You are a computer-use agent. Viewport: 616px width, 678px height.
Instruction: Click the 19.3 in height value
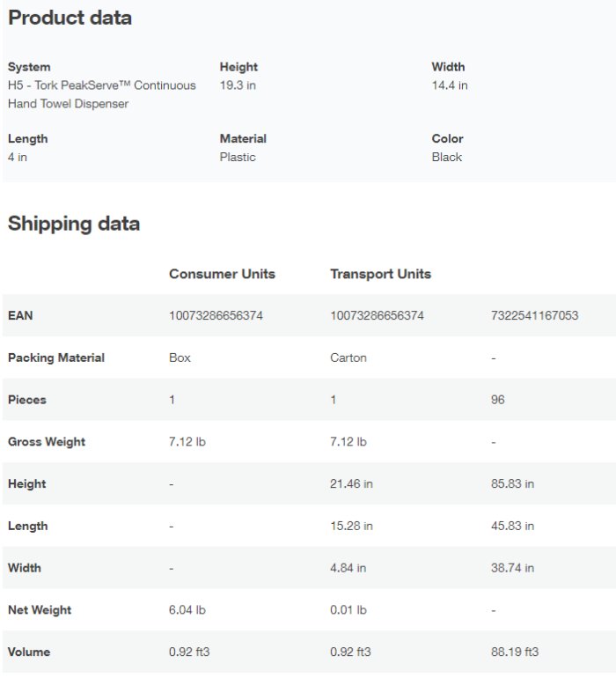click(x=238, y=85)
